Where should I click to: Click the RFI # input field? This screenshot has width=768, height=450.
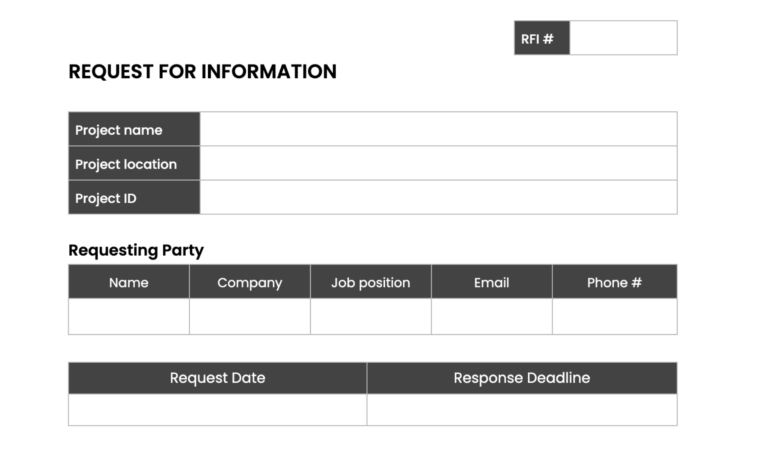[623, 38]
